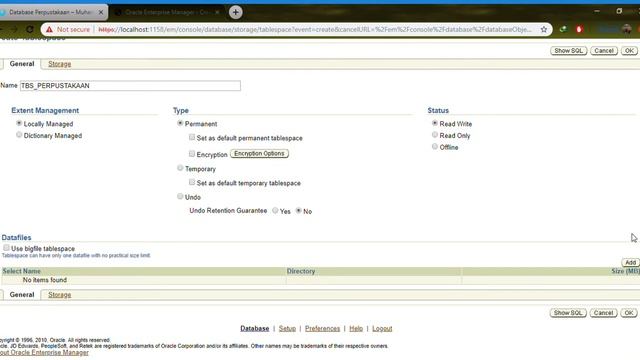Click the top Cancel button
The image size is (640, 360).
point(604,51)
